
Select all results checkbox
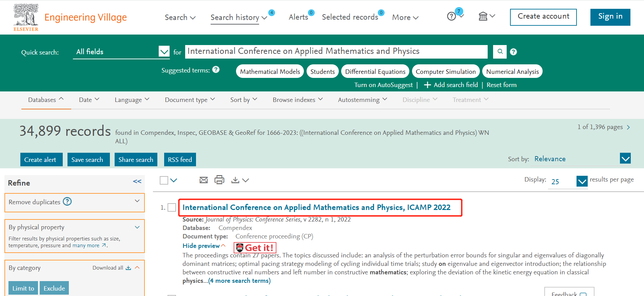[164, 180]
